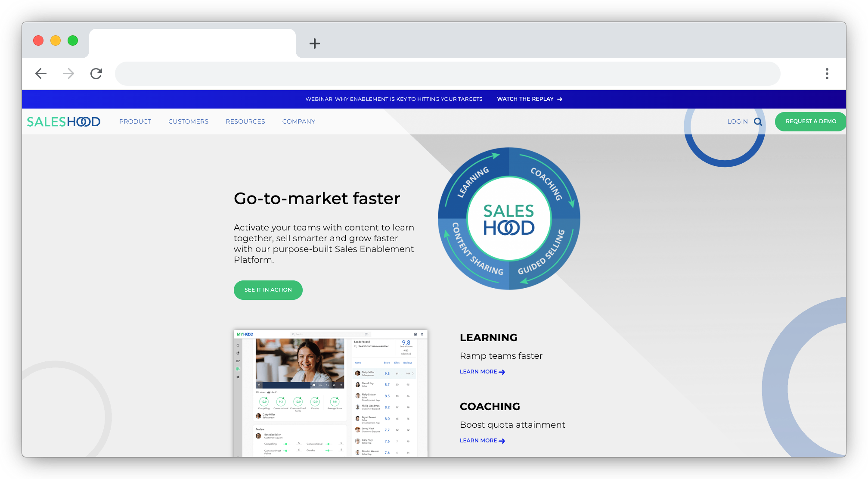Viewport: 868px width, 479px height.
Task: Reload the page with the refresh icon
Action: 96,74
